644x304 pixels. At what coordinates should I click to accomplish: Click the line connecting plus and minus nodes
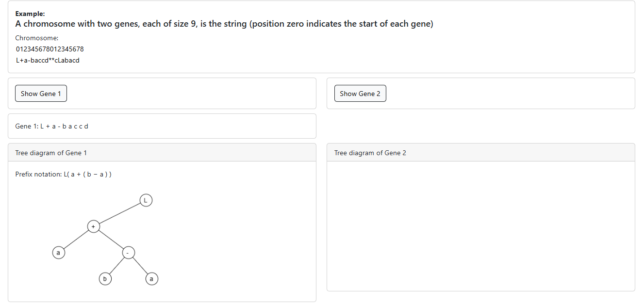[111, 240]
